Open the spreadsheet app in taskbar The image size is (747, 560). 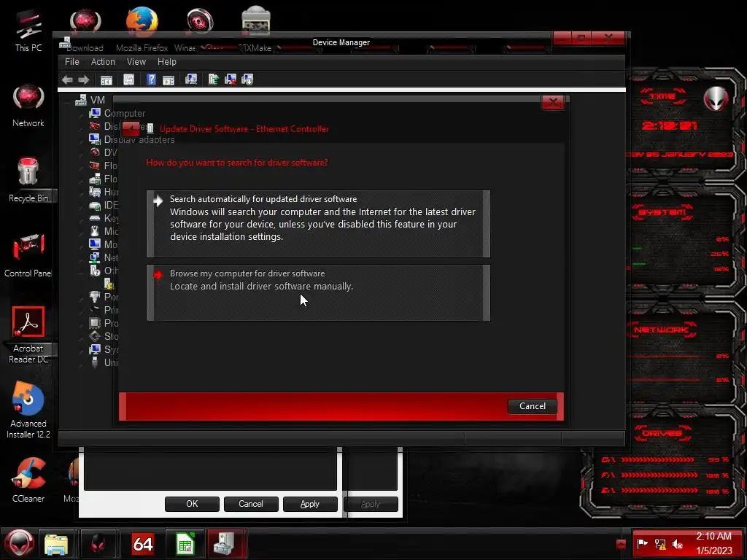(185, 544)
